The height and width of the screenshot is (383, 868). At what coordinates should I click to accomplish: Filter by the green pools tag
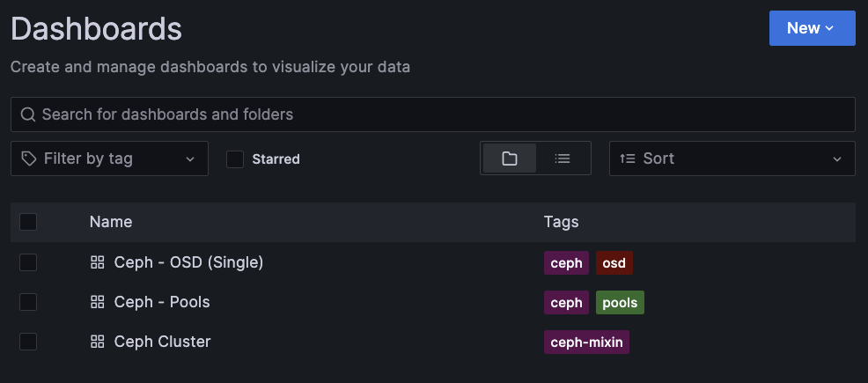(620, 303)
